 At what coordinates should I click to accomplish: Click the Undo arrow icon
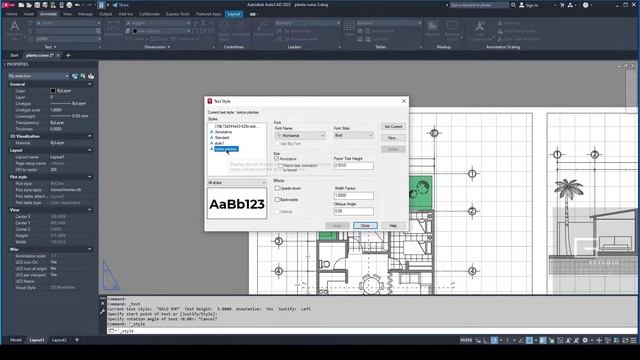78,5
